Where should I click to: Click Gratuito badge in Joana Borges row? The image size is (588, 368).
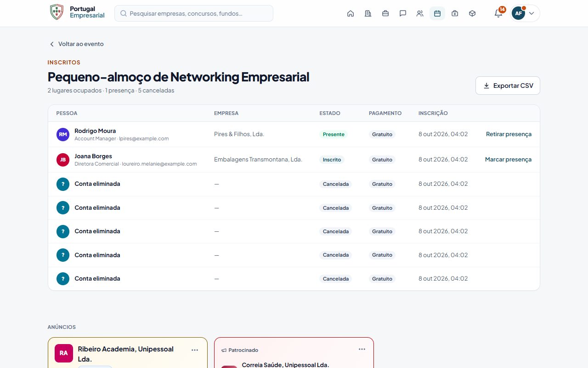pos(382,160)
